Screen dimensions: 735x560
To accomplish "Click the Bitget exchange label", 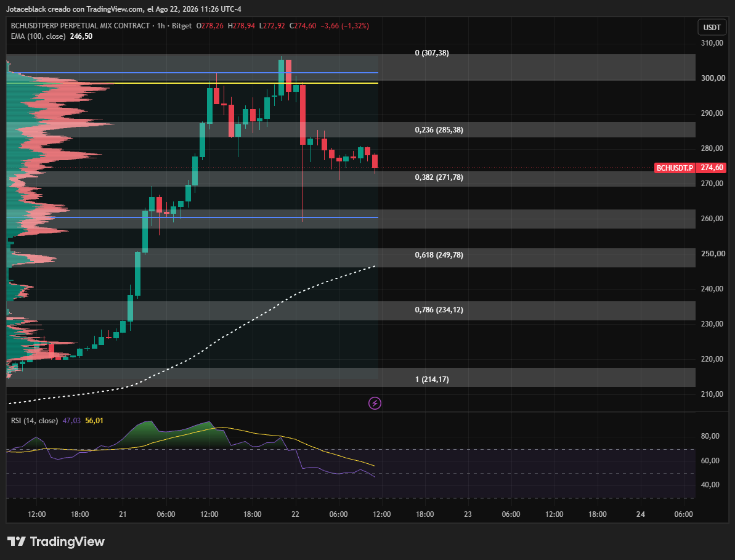I will (x=182, y=26).
